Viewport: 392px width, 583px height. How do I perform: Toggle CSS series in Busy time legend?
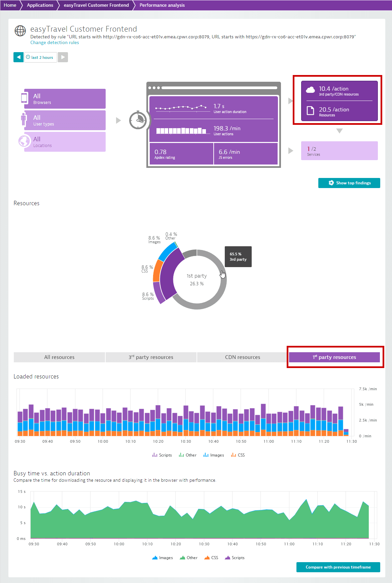(211, 558)
